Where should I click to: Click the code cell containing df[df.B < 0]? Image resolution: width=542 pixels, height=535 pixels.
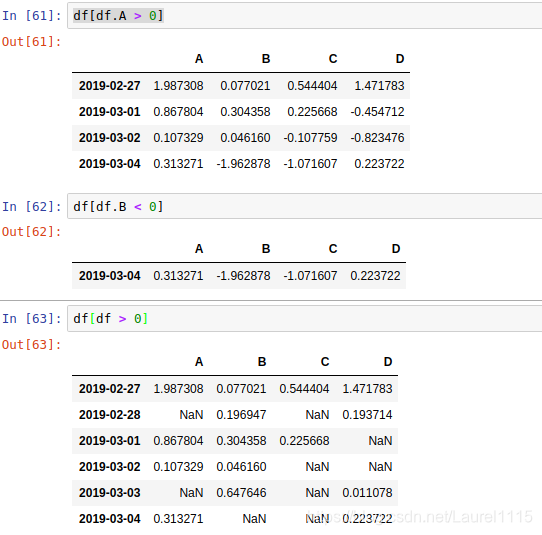coord(305,206)
